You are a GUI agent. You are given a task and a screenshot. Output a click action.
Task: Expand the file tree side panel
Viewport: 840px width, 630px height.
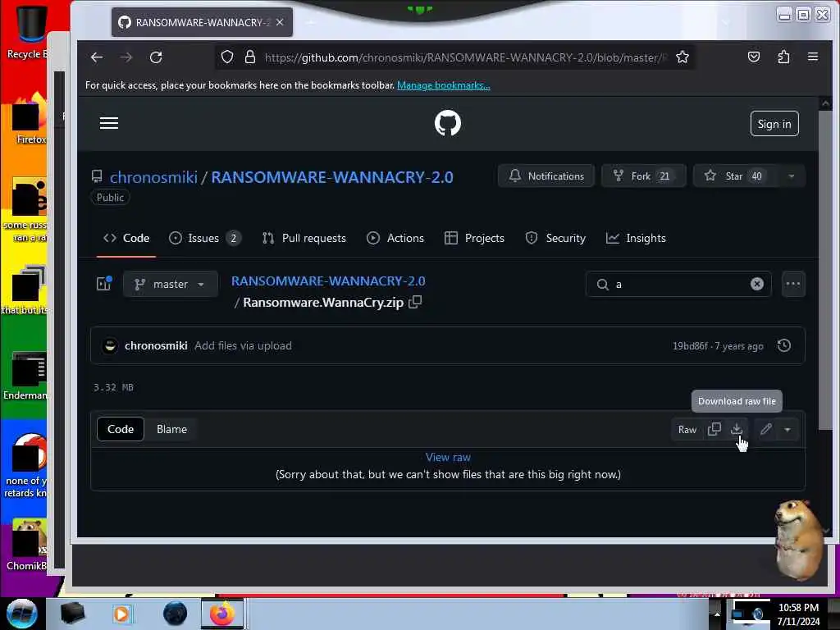point(104,283)
